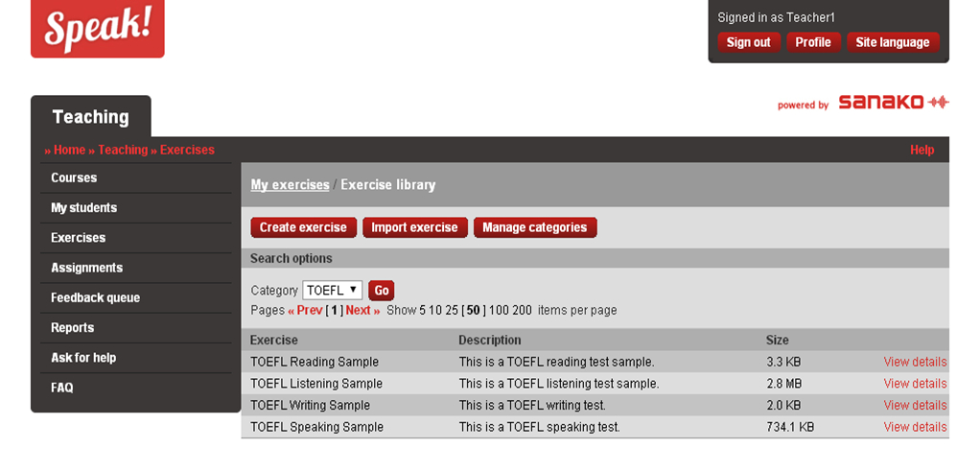Click the 'Signed in as Teacher1' text
Screen dimensions: 980x472
tap(777, 17)
